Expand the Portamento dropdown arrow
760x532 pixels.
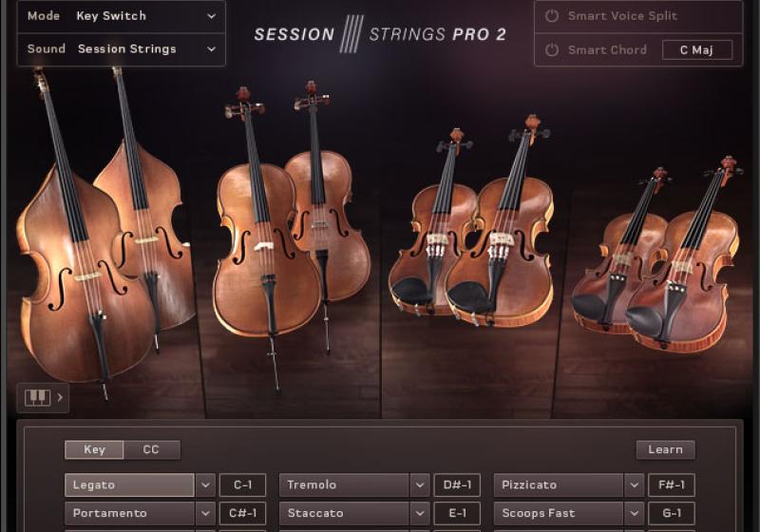205,513
